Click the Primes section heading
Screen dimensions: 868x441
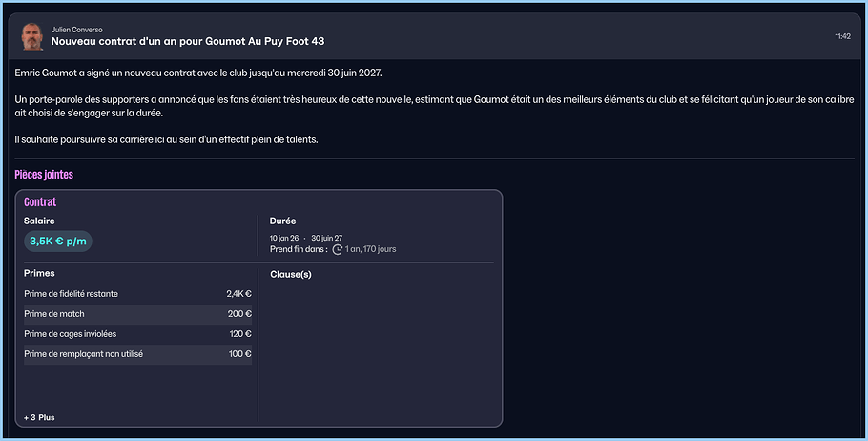point(39,273)
